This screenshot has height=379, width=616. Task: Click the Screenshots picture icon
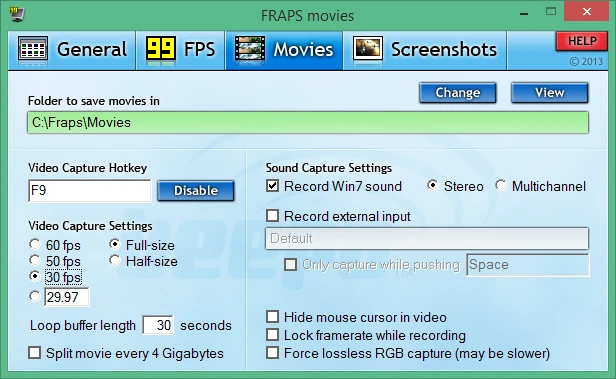pyautogui.click(x=367, y=49)
